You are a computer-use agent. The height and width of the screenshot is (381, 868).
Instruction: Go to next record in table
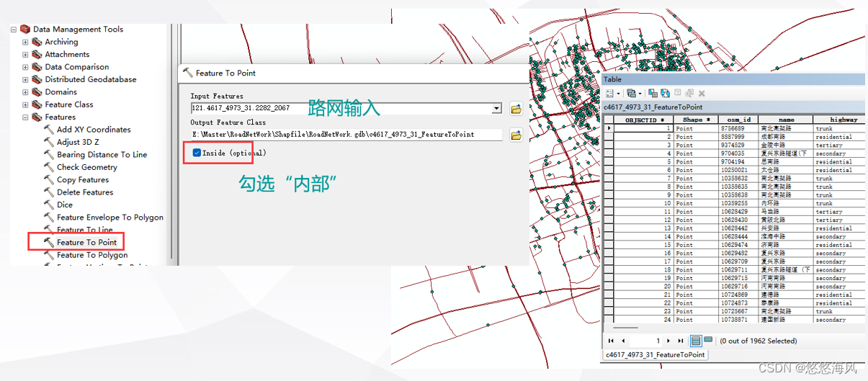670,341
